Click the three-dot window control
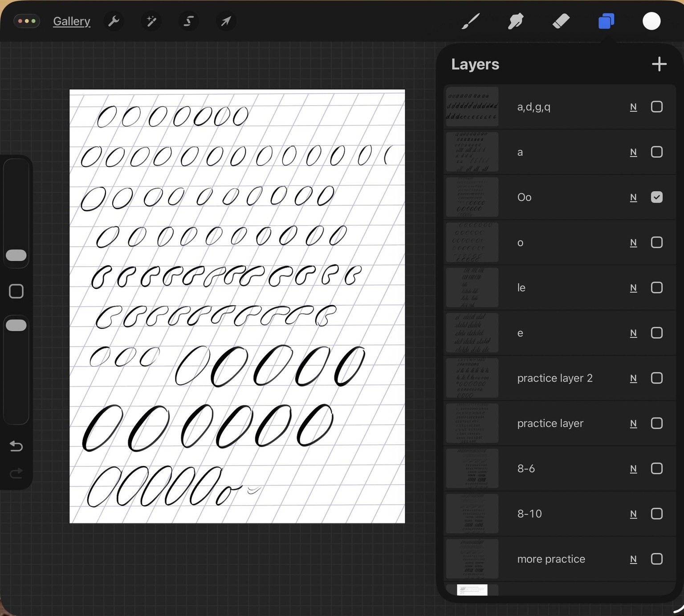 (x=27, y=21)
